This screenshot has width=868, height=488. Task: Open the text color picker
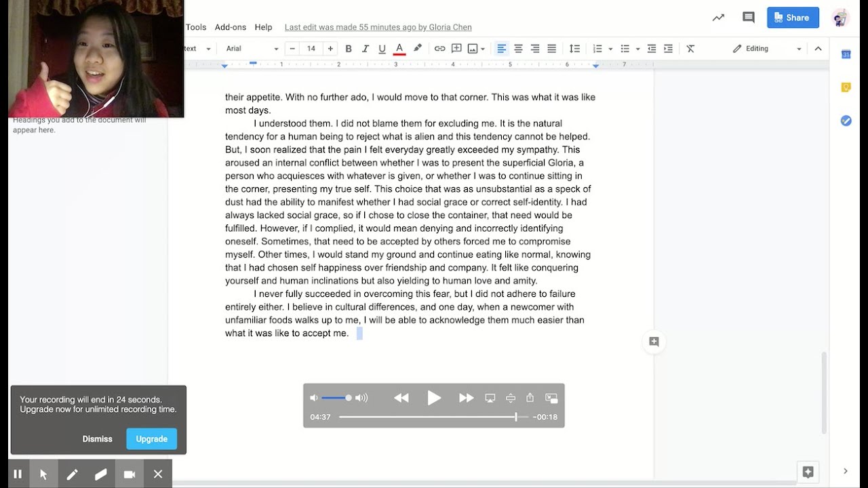pos(399,49)
